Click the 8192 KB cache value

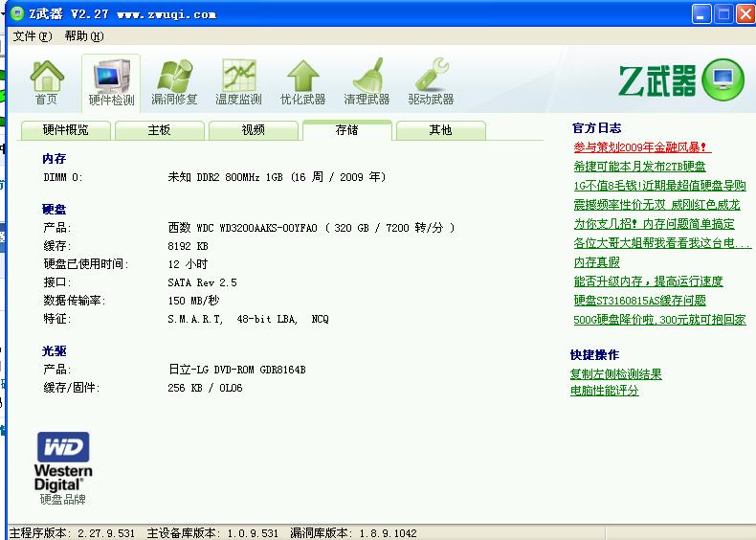(x=188, y=246)
